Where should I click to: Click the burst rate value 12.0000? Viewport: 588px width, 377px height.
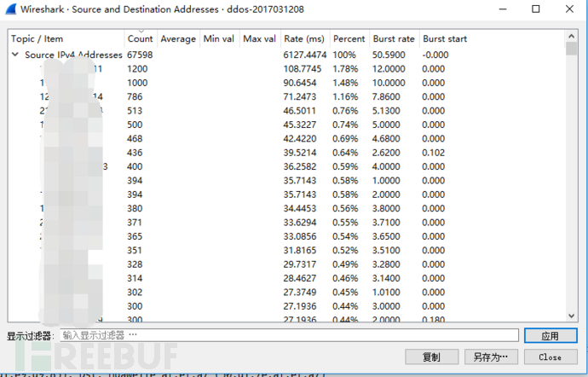pyautogui.click(x=389, y=69)
